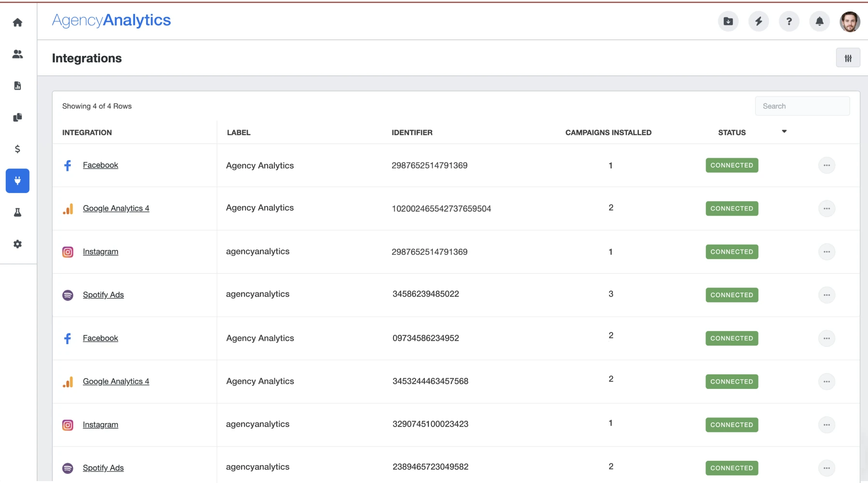Open the Billing dollar icon in sidebar
The image size is (868, 483).
click(17, 149)
